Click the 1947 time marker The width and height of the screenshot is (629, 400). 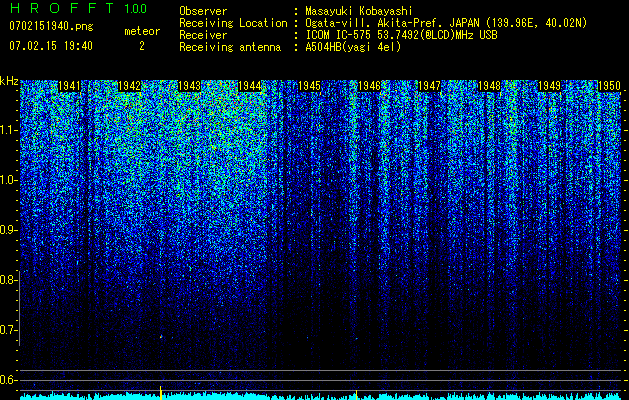click(x=430, y=86)
